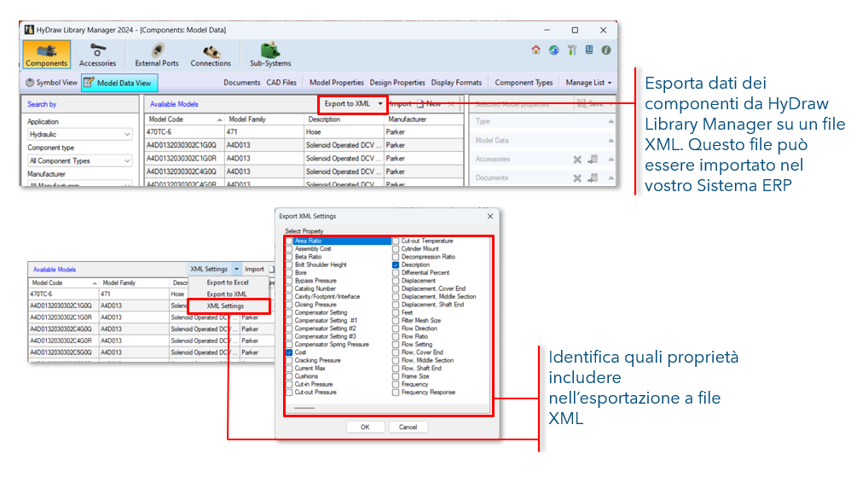
Task: Open the Components section
Action: pyautogui.click(x=47, y=55)
